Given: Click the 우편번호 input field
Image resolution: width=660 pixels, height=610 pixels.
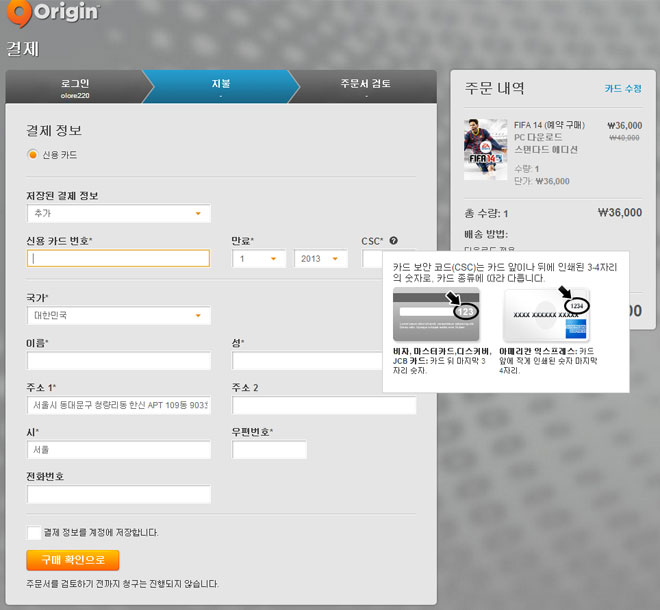Looking at the screenshot, I should coord(269,450).
